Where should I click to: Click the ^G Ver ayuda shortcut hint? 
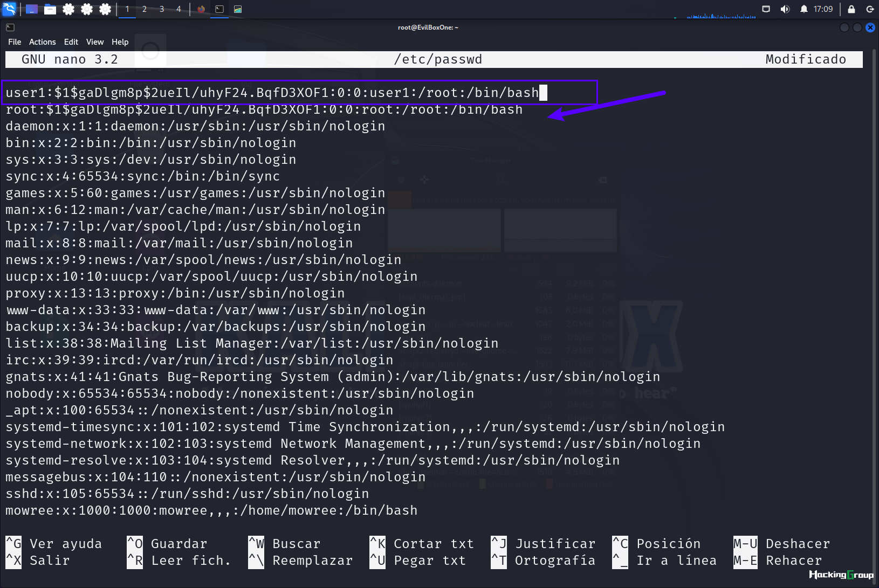point(54,544)
